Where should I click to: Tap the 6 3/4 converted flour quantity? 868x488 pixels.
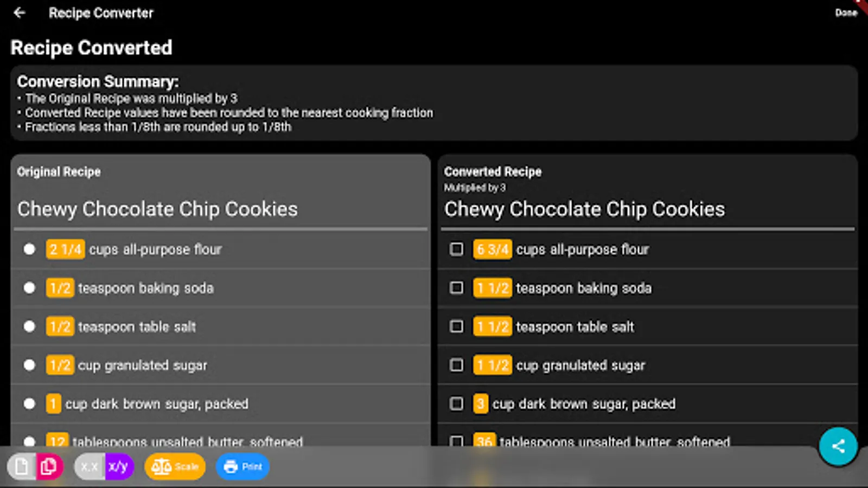[492, 249]
